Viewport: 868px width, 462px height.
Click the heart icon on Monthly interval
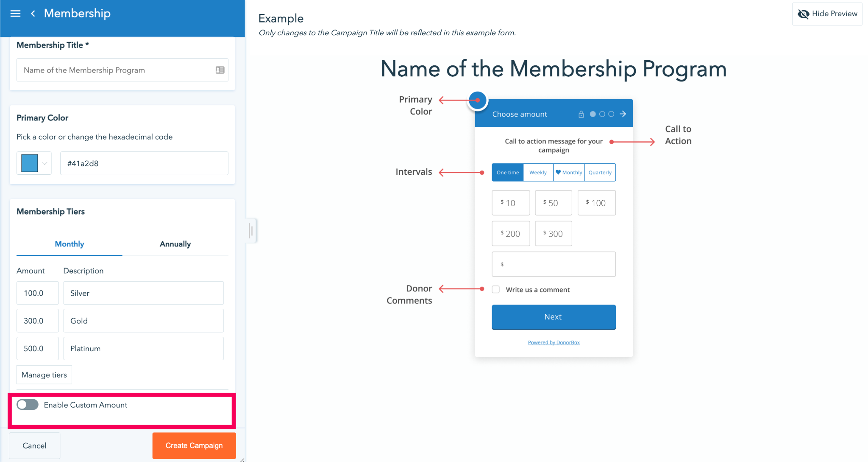(x=558, y=172)
